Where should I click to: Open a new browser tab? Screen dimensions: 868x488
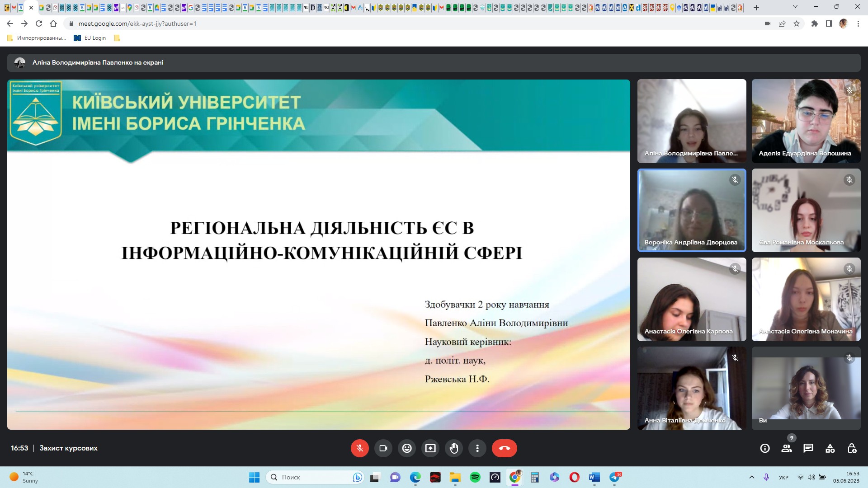(x=756, y=8)
